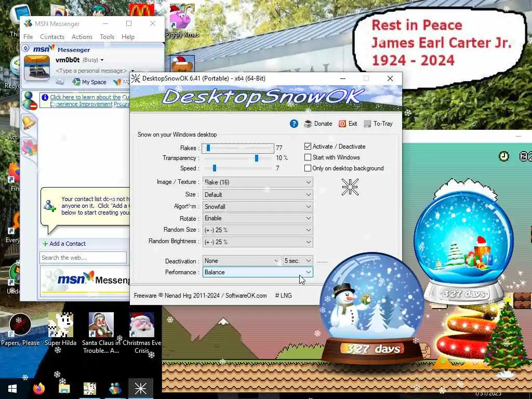Viewport: 532px width, 399px height.
Task: Open the Performance Balance dropdown
Action: click(258, 272)
